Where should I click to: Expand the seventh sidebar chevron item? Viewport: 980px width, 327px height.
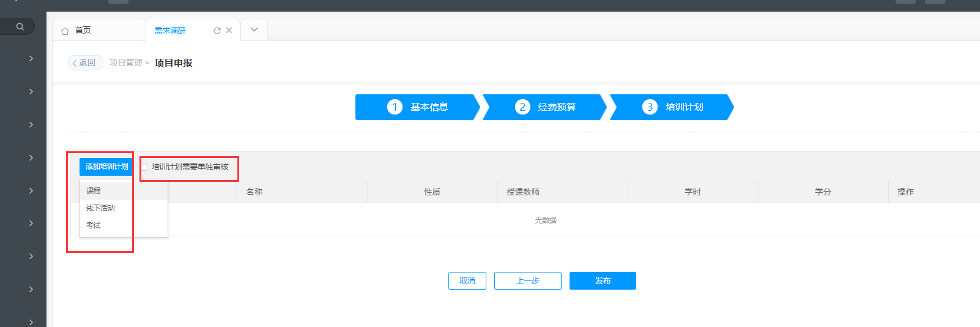click(x=31, y=256)
